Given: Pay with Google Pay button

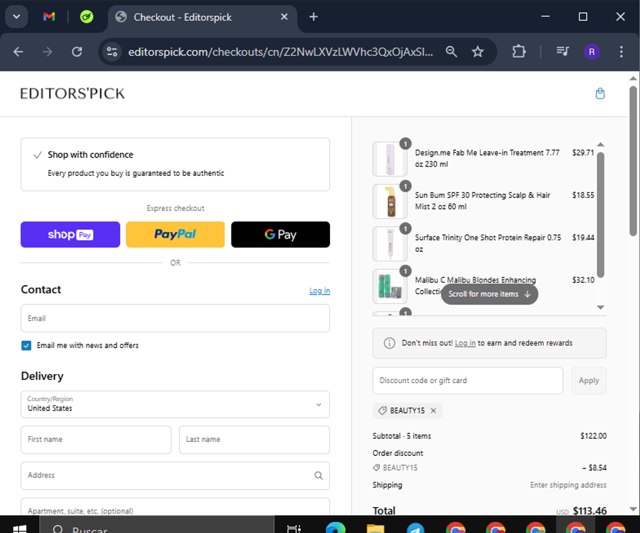Looking at the screenshot, I should pos(280,235).
